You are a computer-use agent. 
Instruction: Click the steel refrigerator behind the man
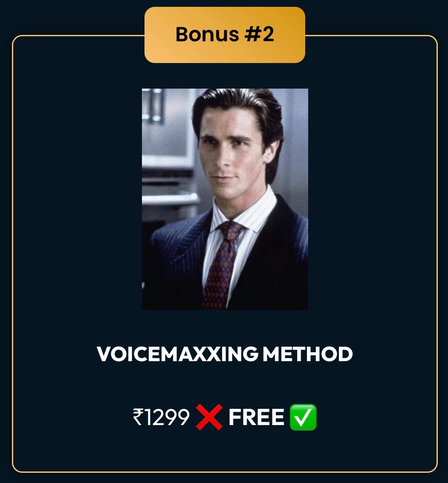[x=168, y=154]
